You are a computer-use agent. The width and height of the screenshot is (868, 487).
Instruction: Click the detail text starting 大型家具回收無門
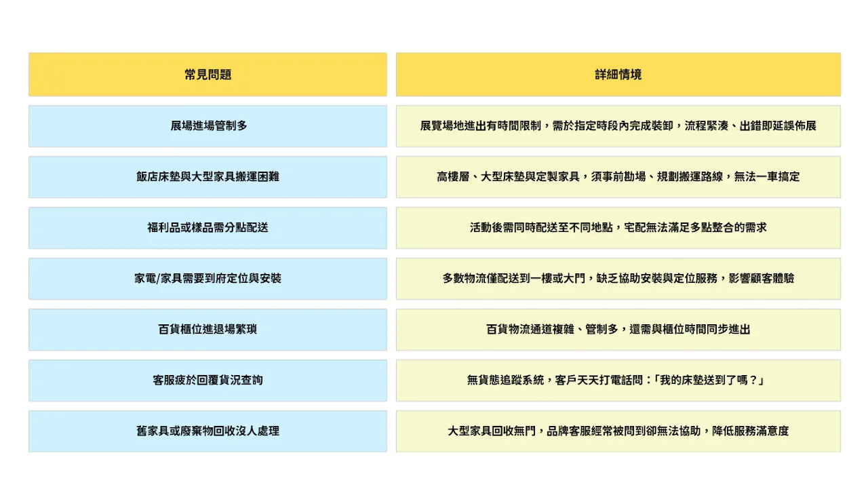click(x=618, y=431)
